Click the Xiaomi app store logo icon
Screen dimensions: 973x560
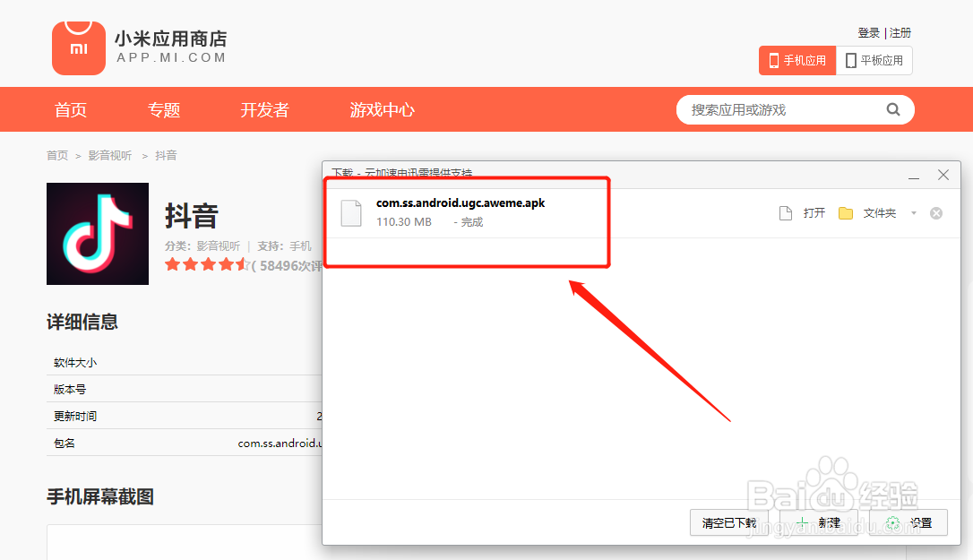point(79,47)
